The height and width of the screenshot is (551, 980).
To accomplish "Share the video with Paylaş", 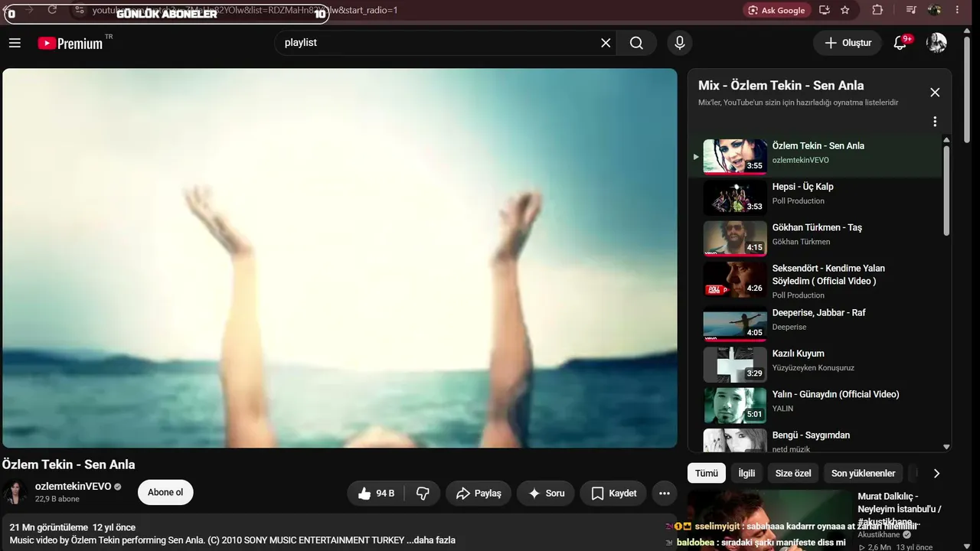I will (479, 494).
